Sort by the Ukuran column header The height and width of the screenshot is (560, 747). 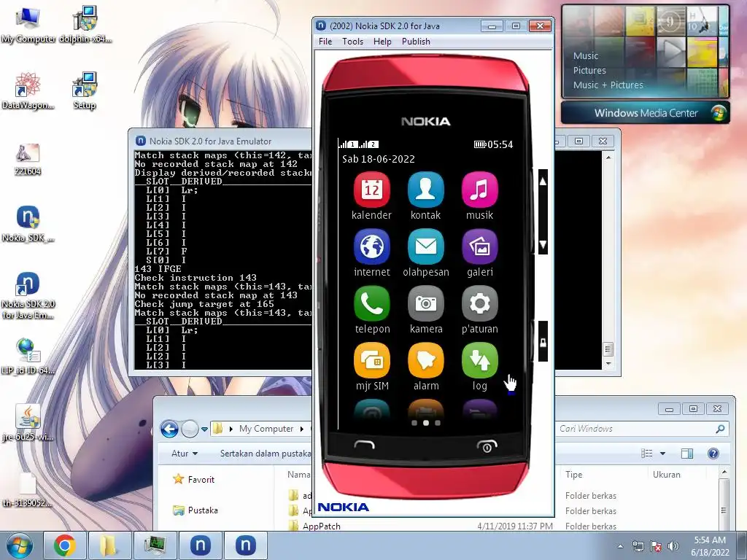667,474
